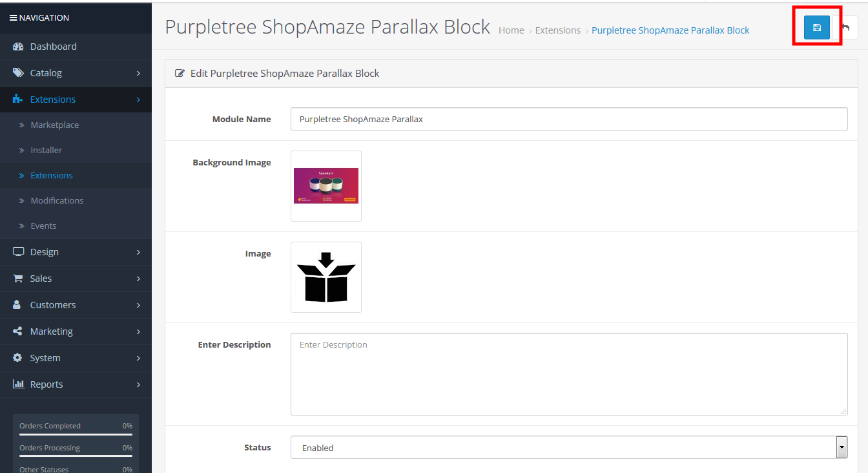This screenshot has height=473, width=868.
Task: Expand the System menu chevron
Action: coord(138,358)
